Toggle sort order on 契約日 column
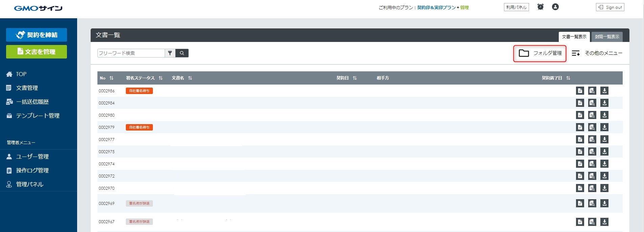 pyautogui.click(x=355, y=78)
